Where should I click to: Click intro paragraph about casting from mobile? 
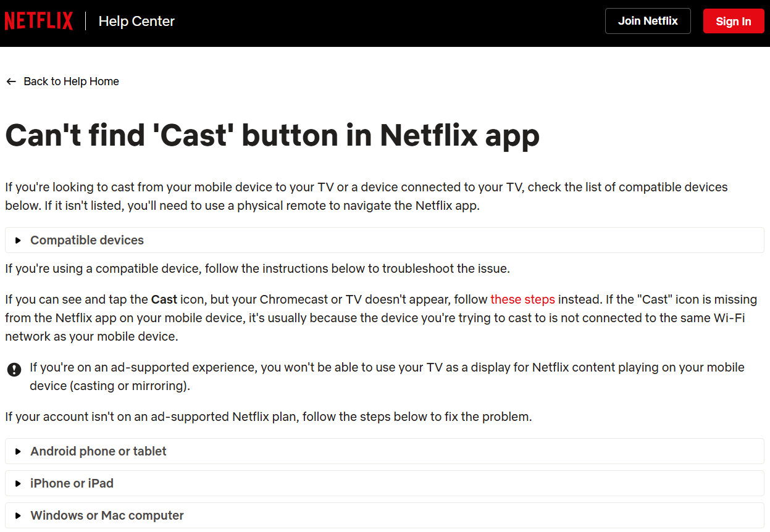tap(366, 196)
